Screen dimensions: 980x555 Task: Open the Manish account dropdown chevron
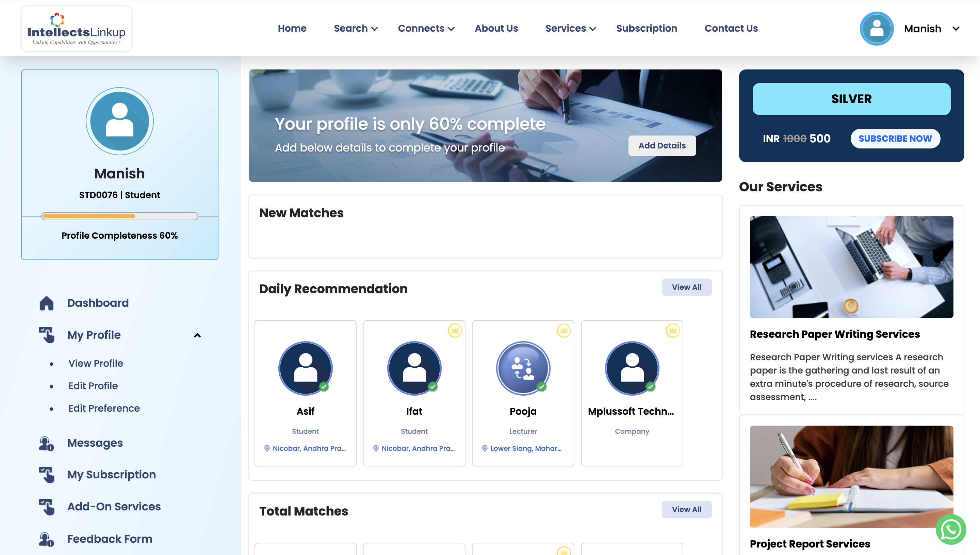[x=956, y=29]
